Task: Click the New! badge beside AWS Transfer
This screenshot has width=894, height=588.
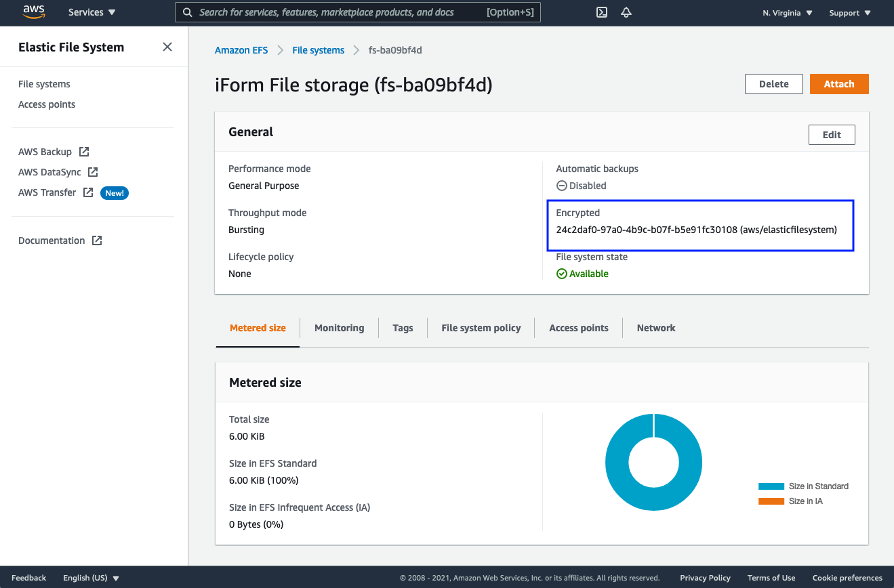Action: pyautogui.click(x=115, y=193)
